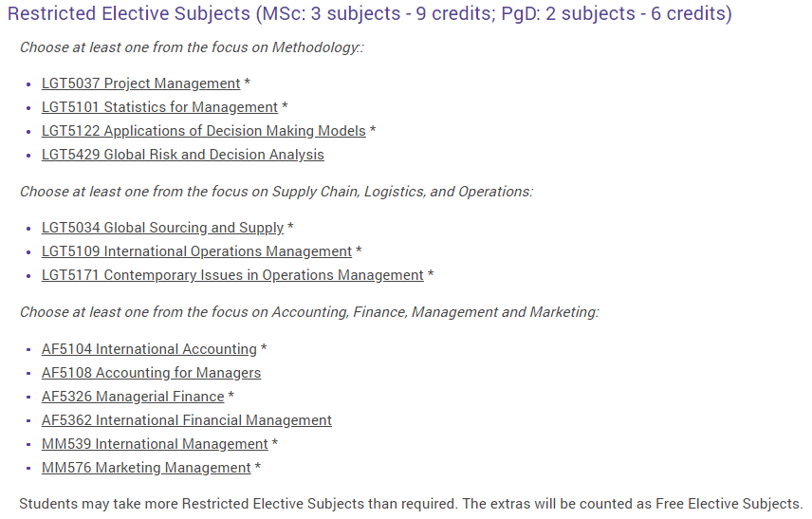Open LGT5101 Statistics for Management

click(159, 107)
